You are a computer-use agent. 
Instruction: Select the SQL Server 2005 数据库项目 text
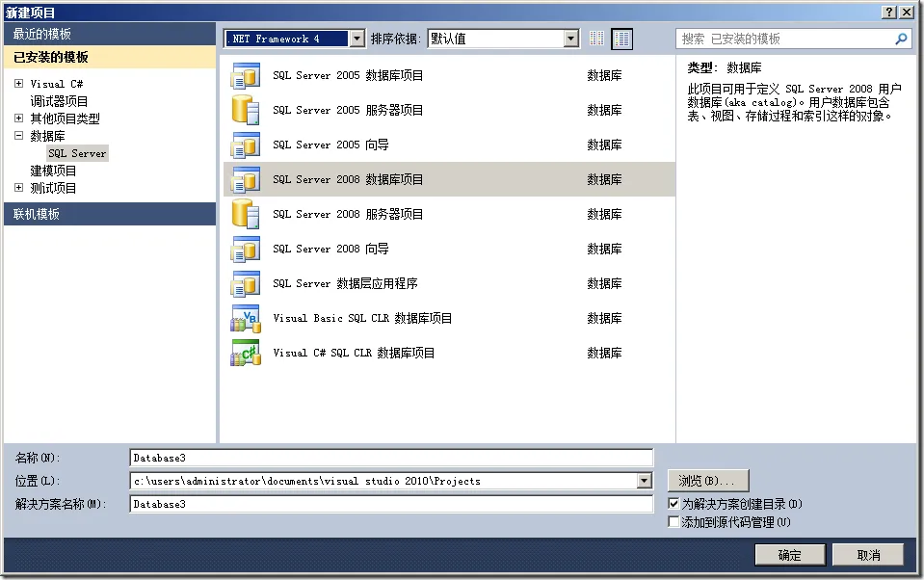click(348, 75)
